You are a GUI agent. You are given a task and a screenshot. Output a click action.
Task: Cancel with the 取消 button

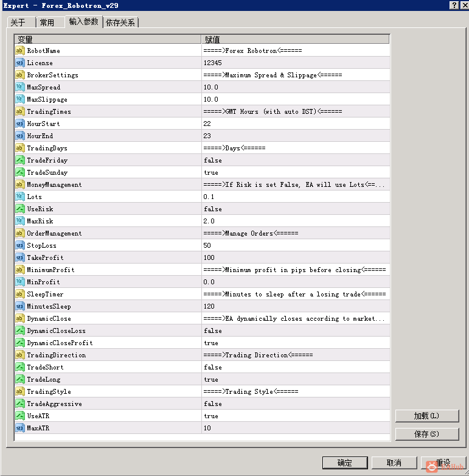pos(394,463)
